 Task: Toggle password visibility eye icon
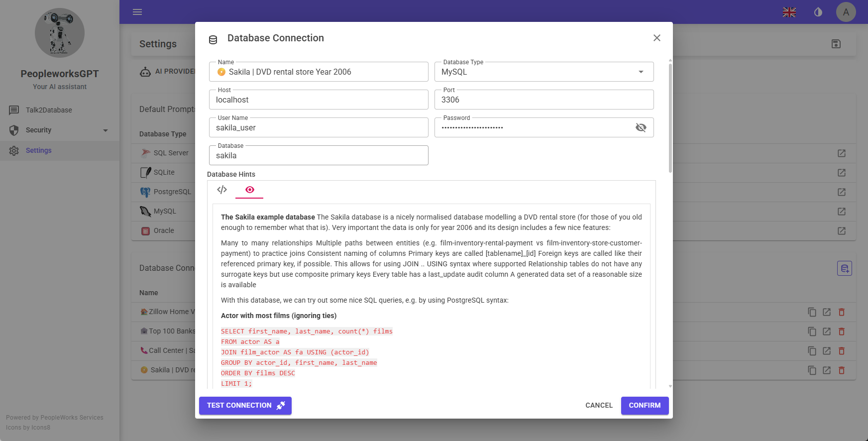pyautogui.click(x=641, y=127)
